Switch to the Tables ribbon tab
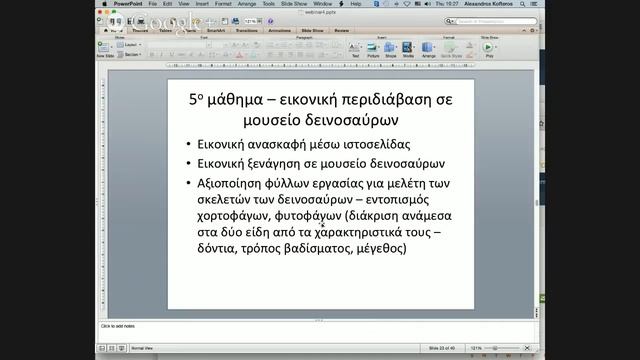 pyautogui.click(x=165, y=31)
